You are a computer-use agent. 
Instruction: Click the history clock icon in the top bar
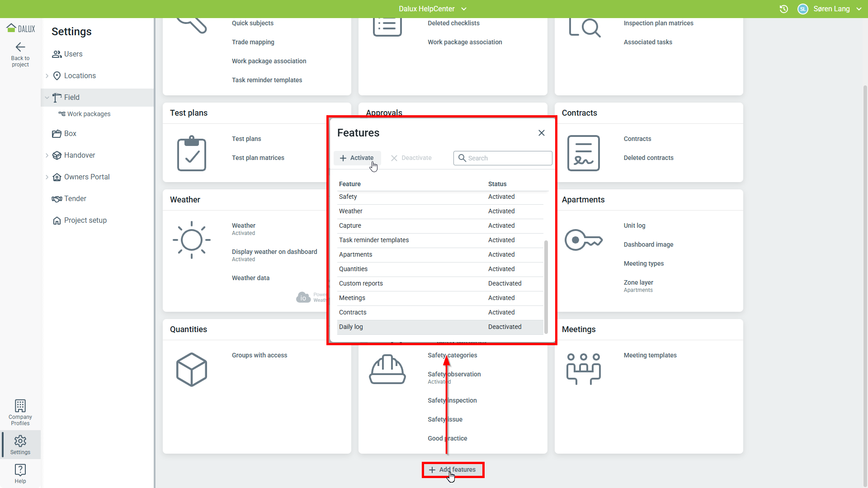(784, 9)
